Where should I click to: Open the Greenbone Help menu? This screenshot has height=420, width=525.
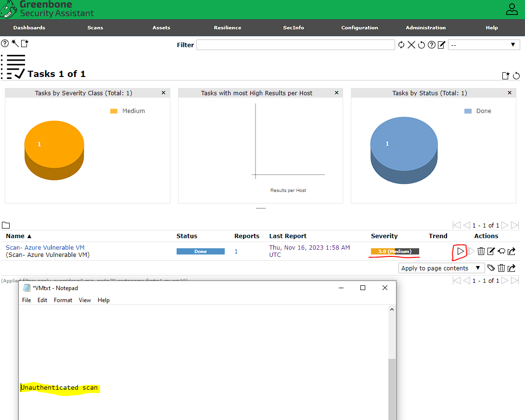492,28
